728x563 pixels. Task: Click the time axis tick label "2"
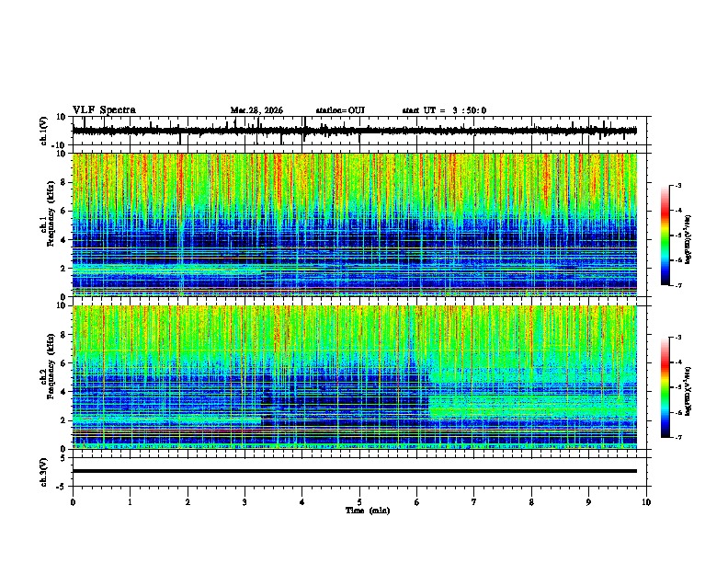[x=188, y=502]
